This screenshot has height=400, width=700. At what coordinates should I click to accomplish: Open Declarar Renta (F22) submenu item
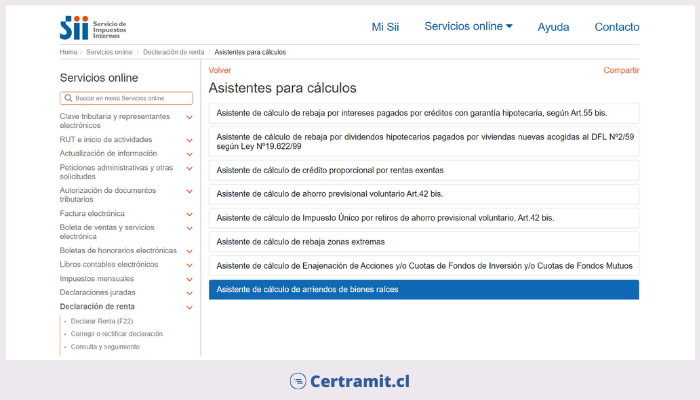coord(102,321)
